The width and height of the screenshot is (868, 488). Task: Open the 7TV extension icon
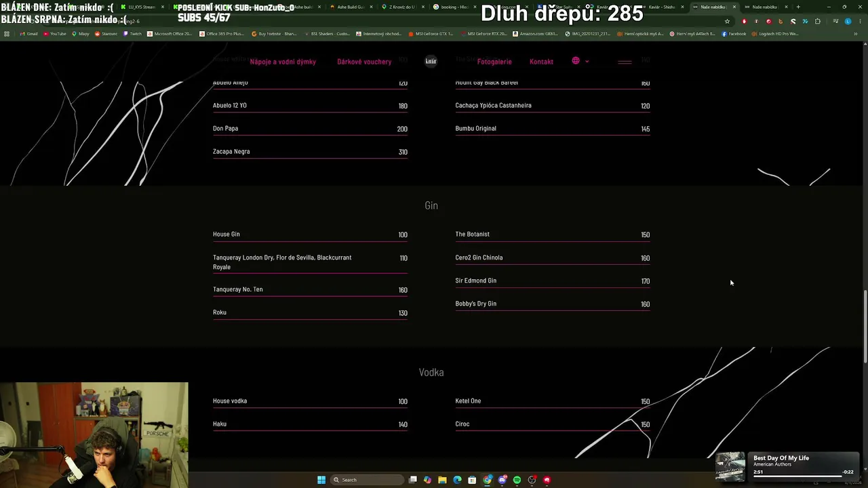[x=805, y=21]
